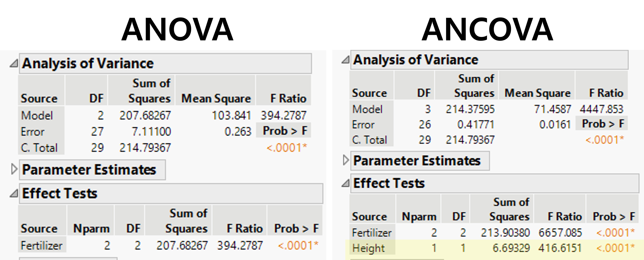Collapse the Effect Tests section under ANOVA
Viewport: 644px width, 260px height.
[x=14, y=193]
